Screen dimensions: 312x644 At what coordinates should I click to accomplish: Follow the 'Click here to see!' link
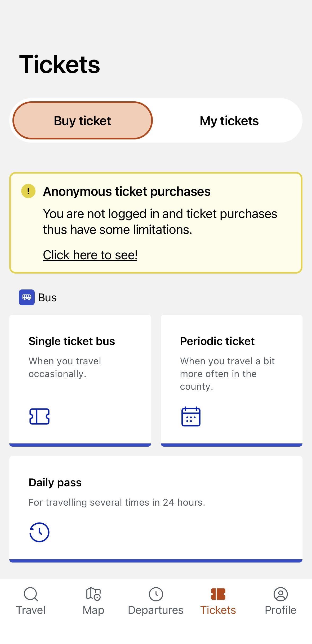click(x=90, y=255)
